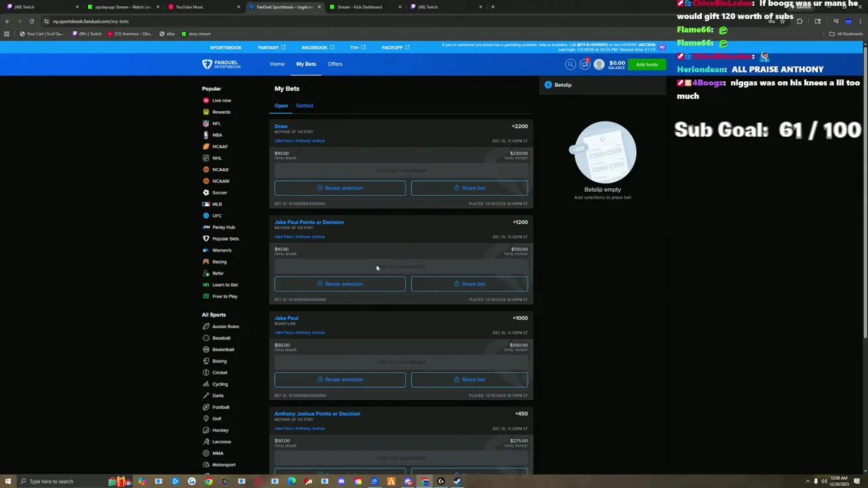Image resolution: width=868 pixels, height=488 pixels.
Task: Click the Add funds button
Action: click(x=647, y=64)
